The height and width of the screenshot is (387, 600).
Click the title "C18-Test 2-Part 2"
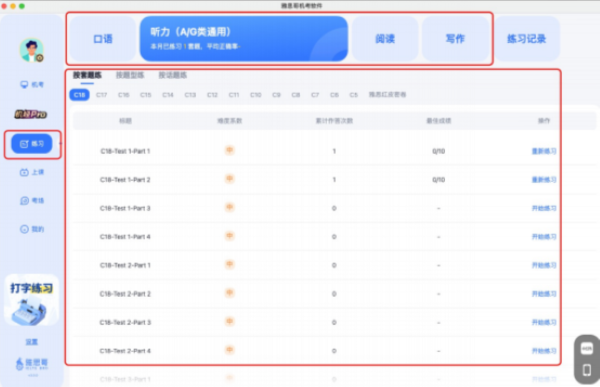(125, 294)
